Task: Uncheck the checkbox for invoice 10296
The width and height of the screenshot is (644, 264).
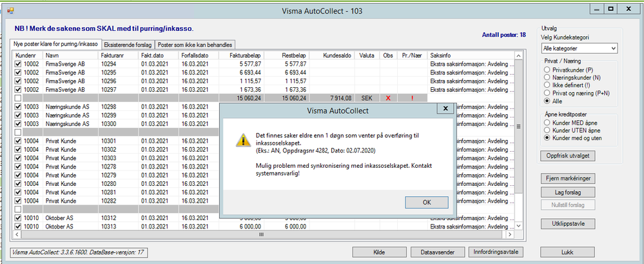Action: (x=17, y=81)
